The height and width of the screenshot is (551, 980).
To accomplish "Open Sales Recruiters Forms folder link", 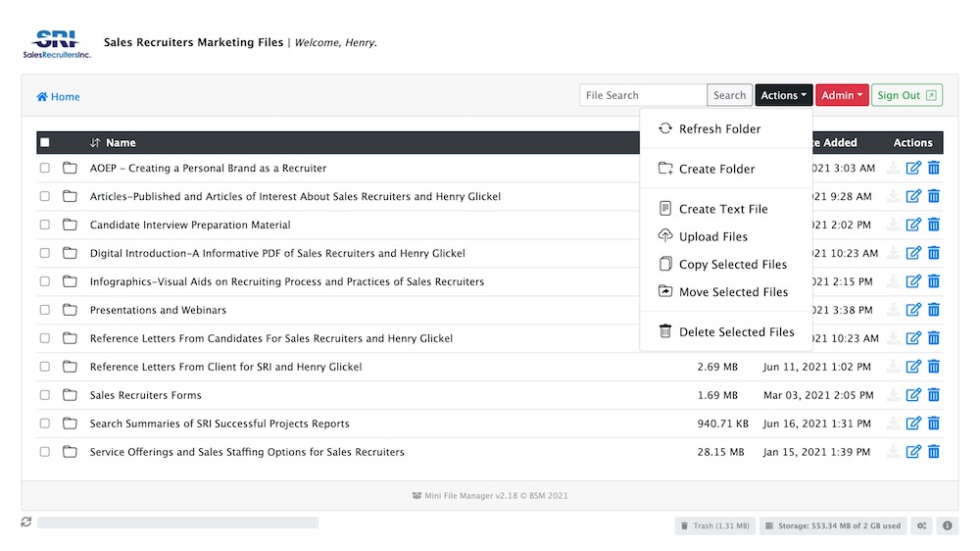I will (146, 395).
